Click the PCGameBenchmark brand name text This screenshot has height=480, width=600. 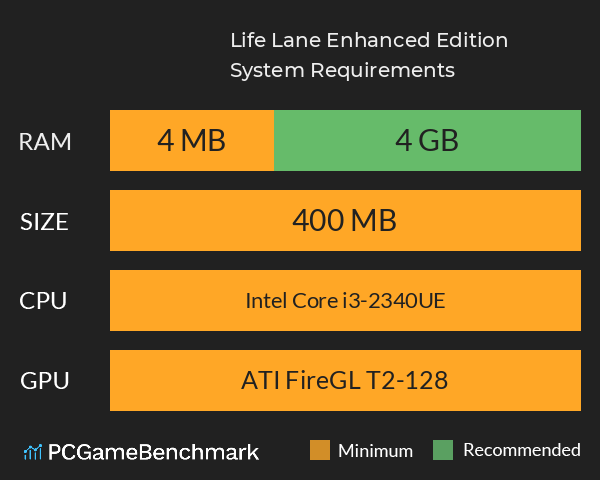[x=153, y=452]
